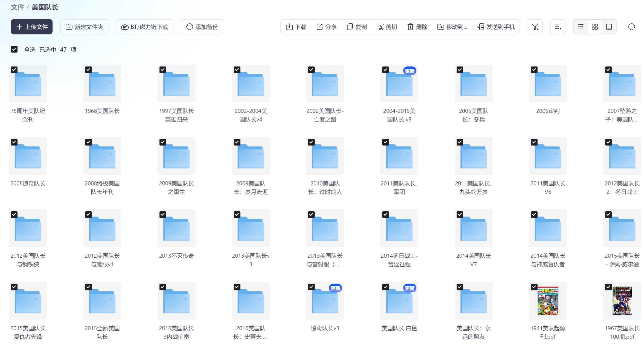Click the 2007坠落之子：美国队... file name
Screen dimensions: 644x346
point(622,115)
